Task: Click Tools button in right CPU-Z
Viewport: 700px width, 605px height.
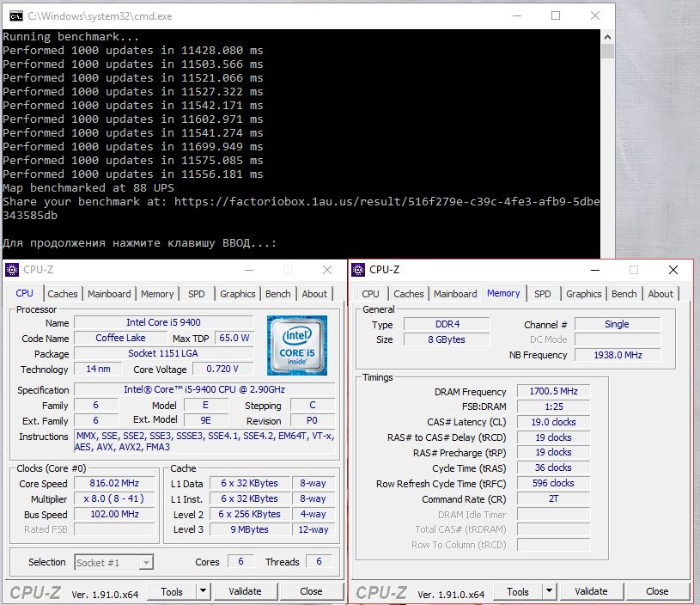Action: 518,591
